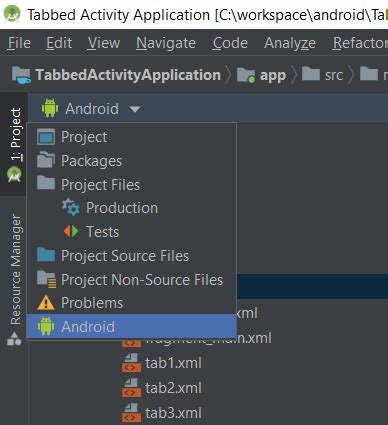Select Project Files view
Screen dimensions: 388x425
pos(132,185)
